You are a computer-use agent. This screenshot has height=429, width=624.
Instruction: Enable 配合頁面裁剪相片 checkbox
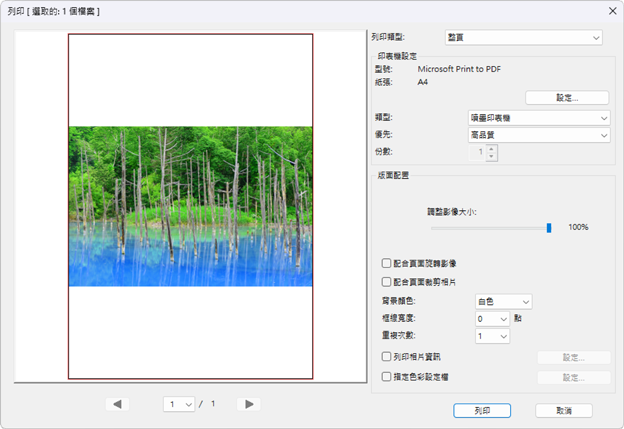tap(387, 282)
